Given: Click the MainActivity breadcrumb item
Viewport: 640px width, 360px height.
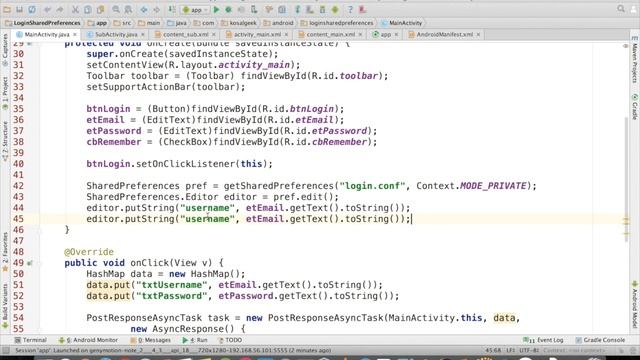Looking at the screenshot, I should [402, 23].
